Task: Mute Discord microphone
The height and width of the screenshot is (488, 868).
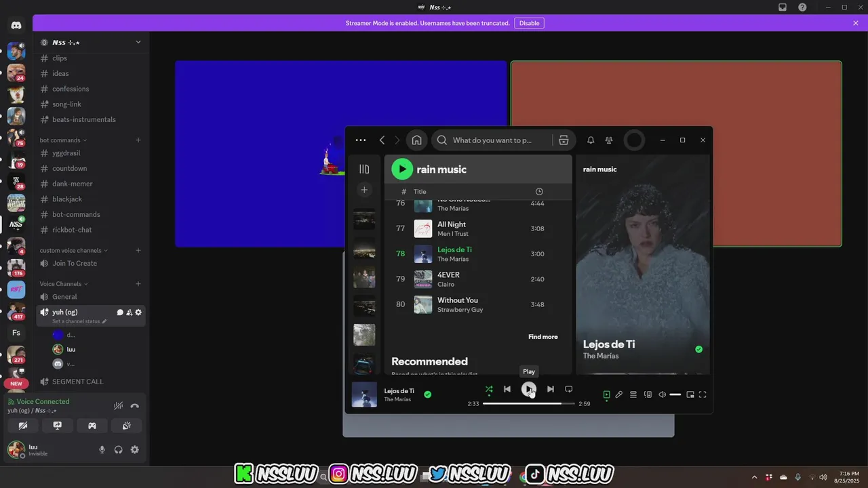Action: coord(102,449)
